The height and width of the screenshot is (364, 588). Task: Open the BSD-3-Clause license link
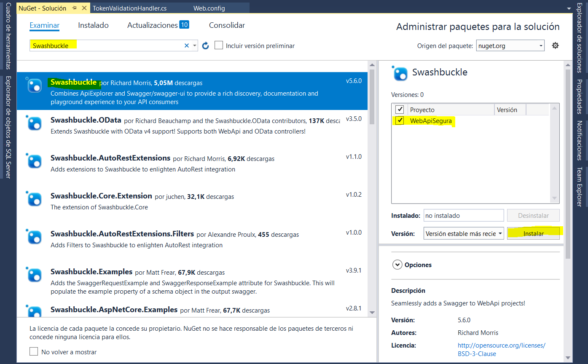(x=501, y=350)
